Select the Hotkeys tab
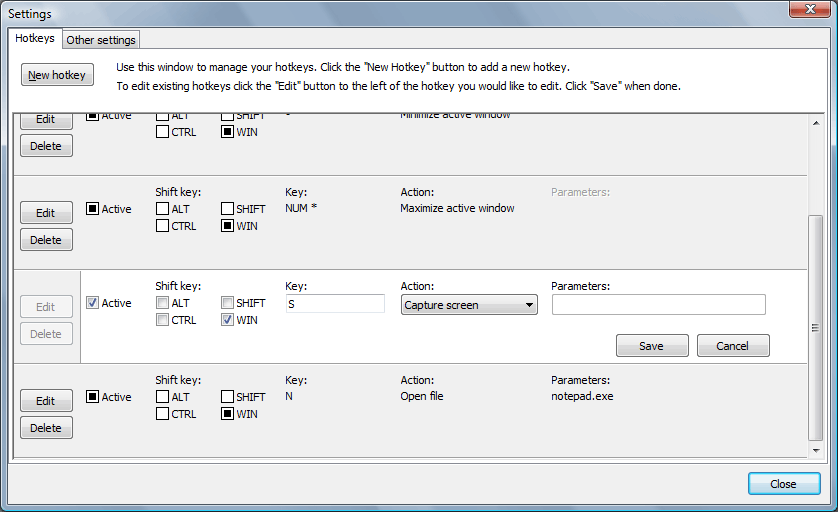 (35, 38)
